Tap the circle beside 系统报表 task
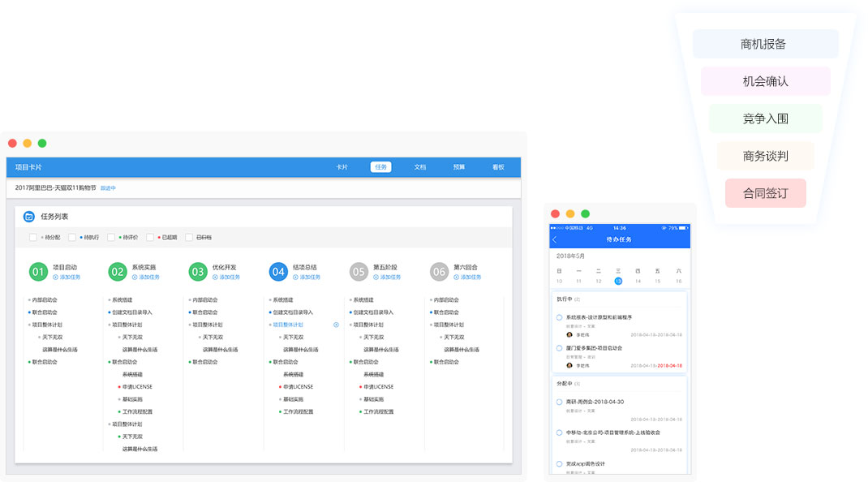Image resolution: width=868 pixels, height=482 pixels. tap(559, 317)
